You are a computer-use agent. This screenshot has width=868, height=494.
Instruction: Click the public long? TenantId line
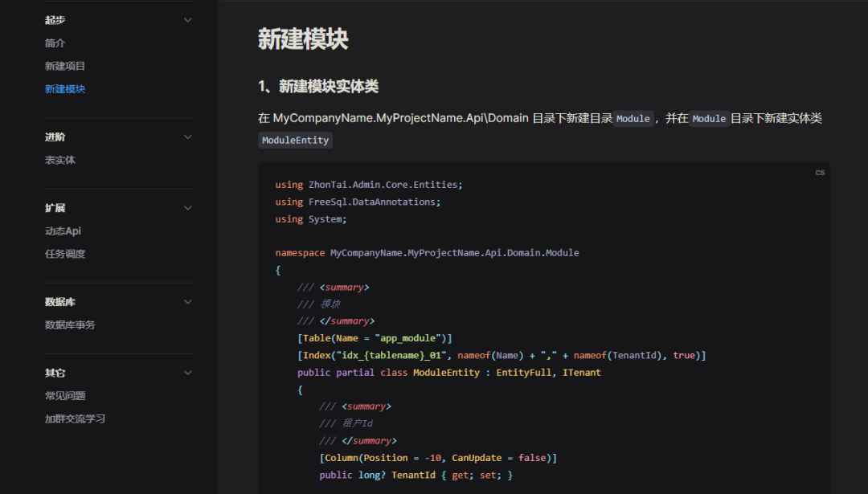(x=416, y=475)
